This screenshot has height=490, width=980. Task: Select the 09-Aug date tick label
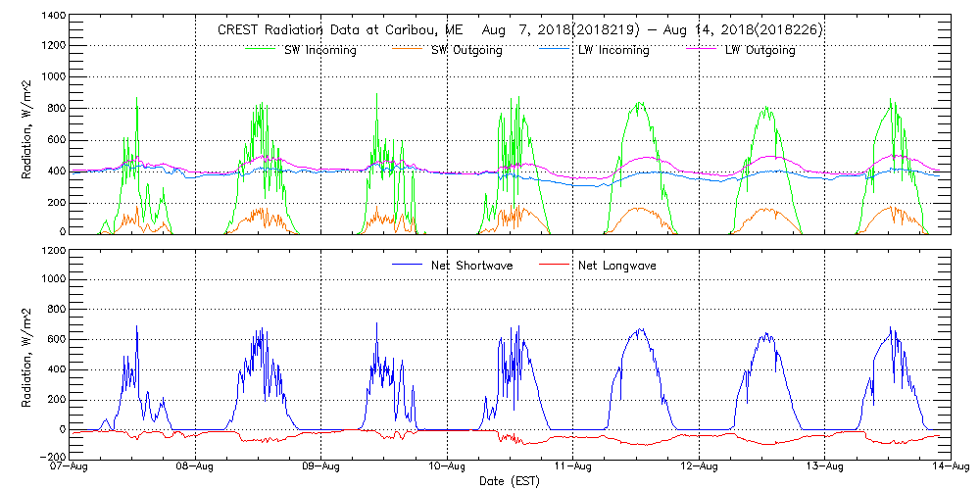(321, 467)
